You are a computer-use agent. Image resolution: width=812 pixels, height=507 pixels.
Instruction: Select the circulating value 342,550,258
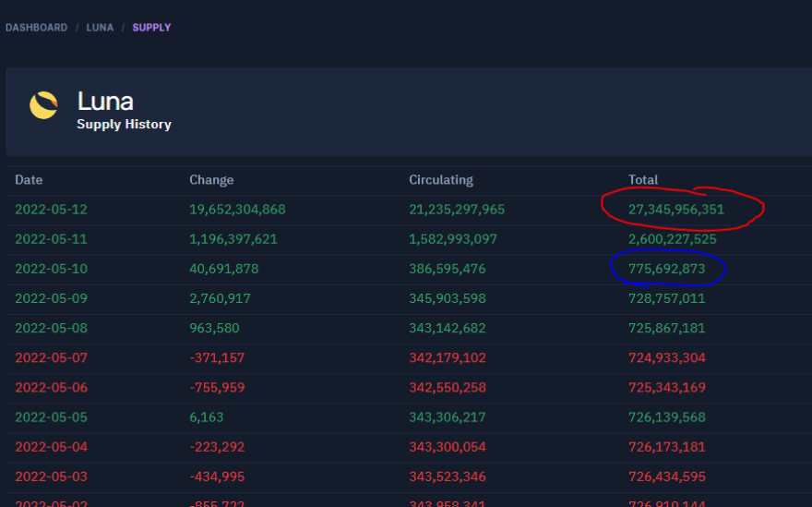448,387
